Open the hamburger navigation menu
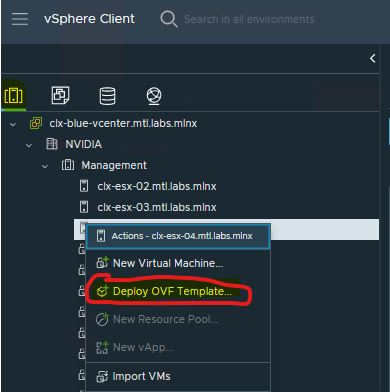 click(20, 19)
